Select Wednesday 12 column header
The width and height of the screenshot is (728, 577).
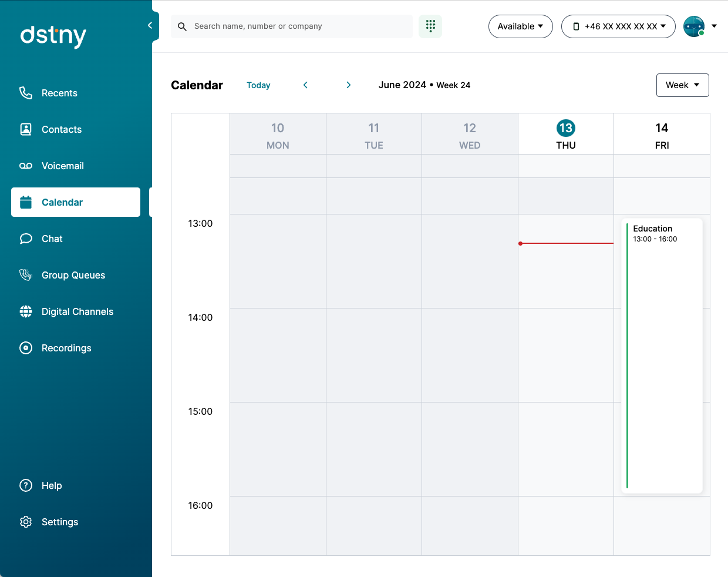click(470, 135)
